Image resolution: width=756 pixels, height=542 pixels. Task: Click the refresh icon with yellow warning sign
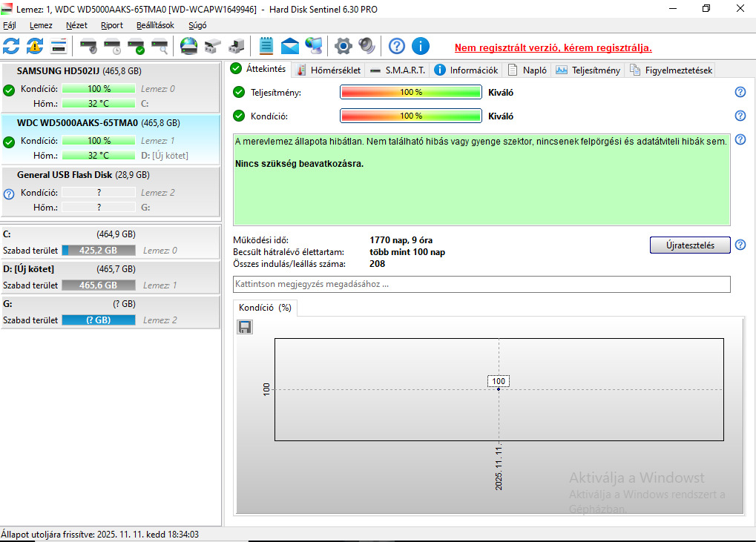35,46
